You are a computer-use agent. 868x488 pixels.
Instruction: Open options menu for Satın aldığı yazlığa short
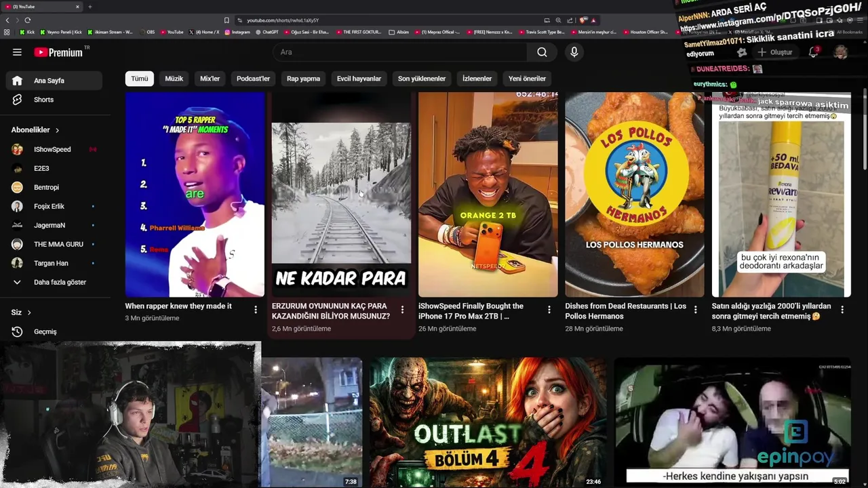pyautogui.click(x=842, y=310)
